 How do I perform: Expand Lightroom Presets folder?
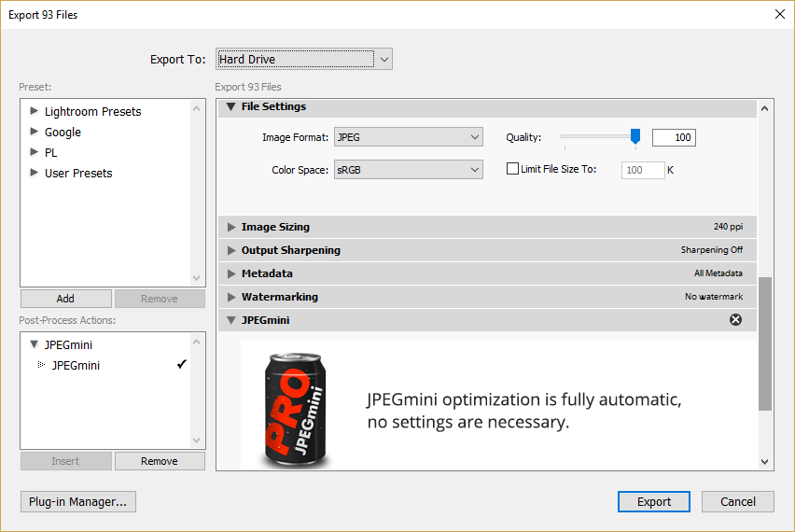(x=34, y=110)
